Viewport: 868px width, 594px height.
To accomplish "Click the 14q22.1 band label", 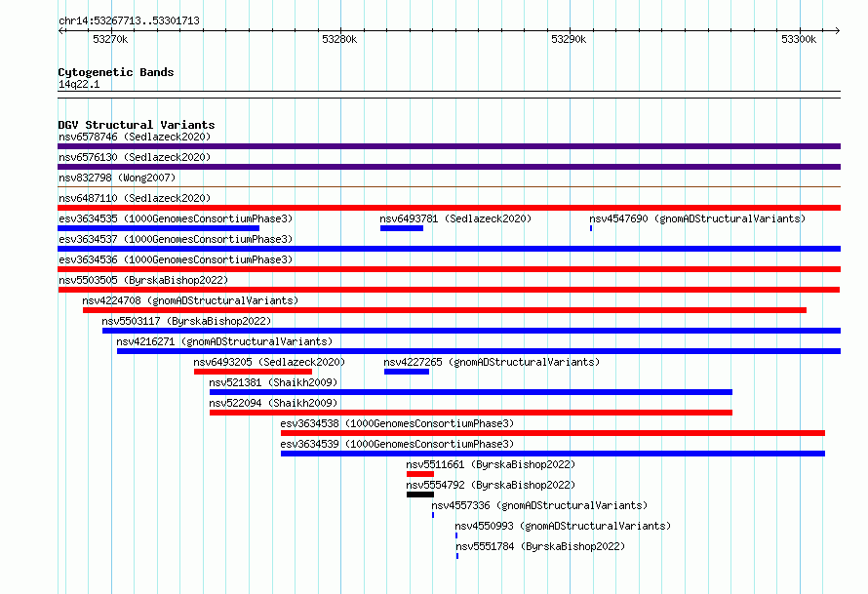I will (79, 84).
